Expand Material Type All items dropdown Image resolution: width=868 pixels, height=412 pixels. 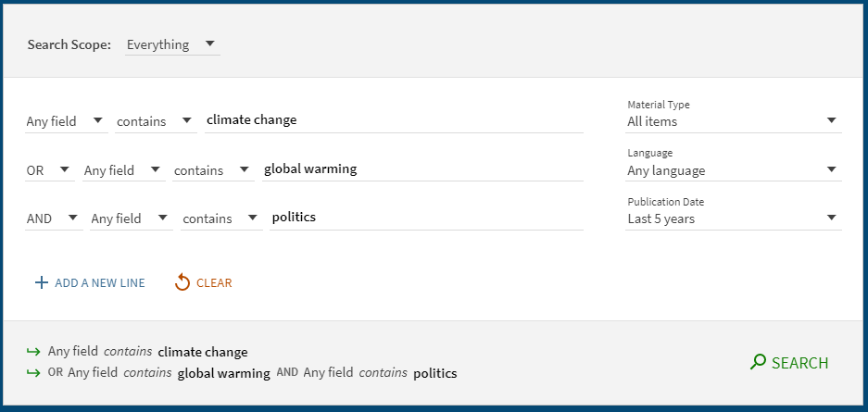(733, 121)
